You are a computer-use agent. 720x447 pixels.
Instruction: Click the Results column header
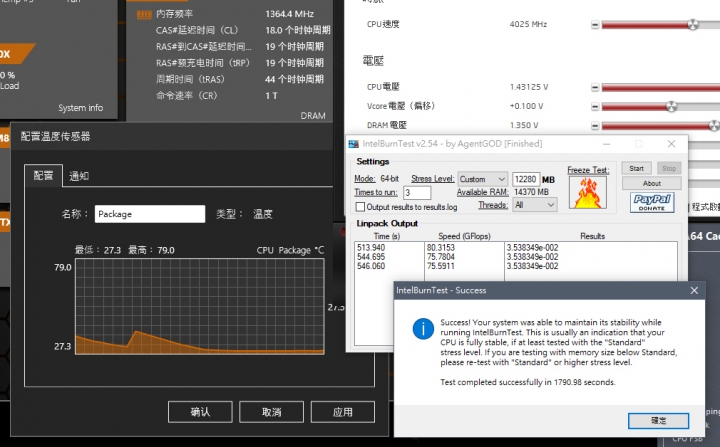(x=592, y=236)
